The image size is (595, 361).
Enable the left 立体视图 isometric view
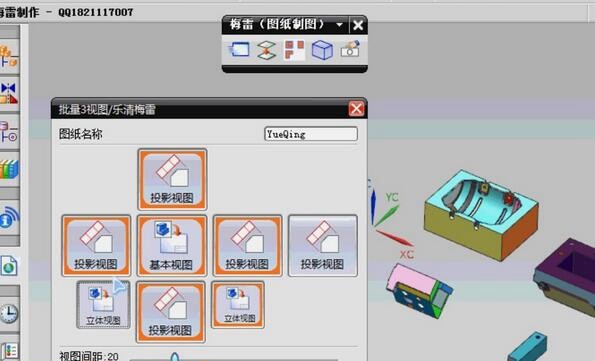[103, 304]
